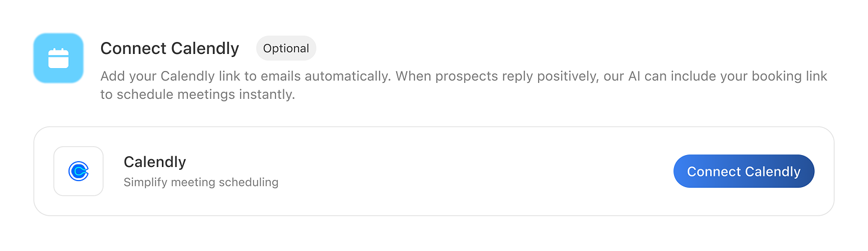Click the text 'to schedule meetings instantly'
This screenshot has height=251, width=868.
click(x=197, y=95)
